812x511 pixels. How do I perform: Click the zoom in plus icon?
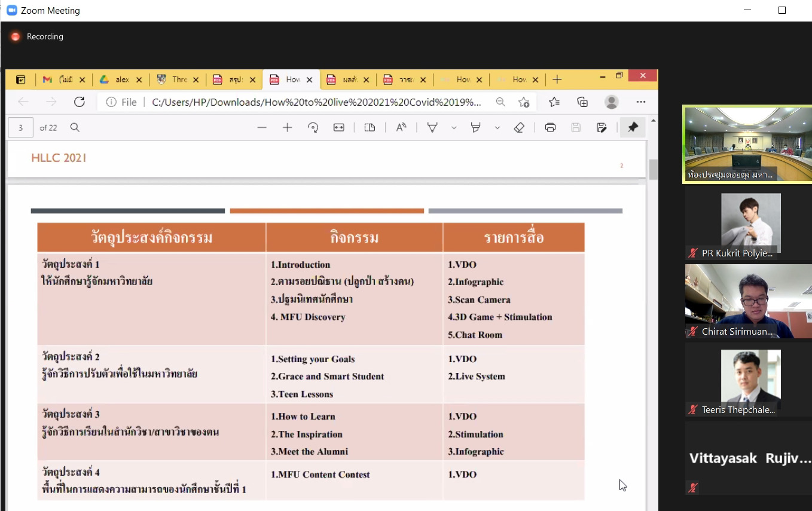[x=287, y=127]
